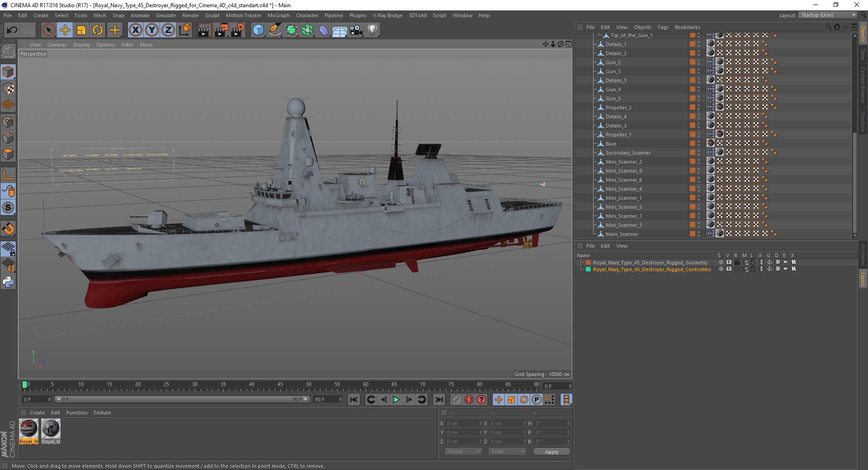Open material manager Texture menu
This screenshot has height=470, width=868.
tap(102, 413)
